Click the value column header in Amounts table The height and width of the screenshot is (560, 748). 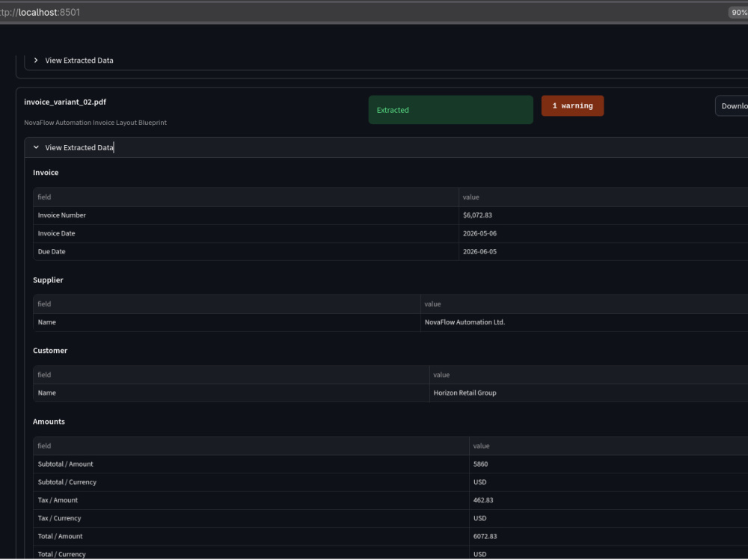[609, 446]
